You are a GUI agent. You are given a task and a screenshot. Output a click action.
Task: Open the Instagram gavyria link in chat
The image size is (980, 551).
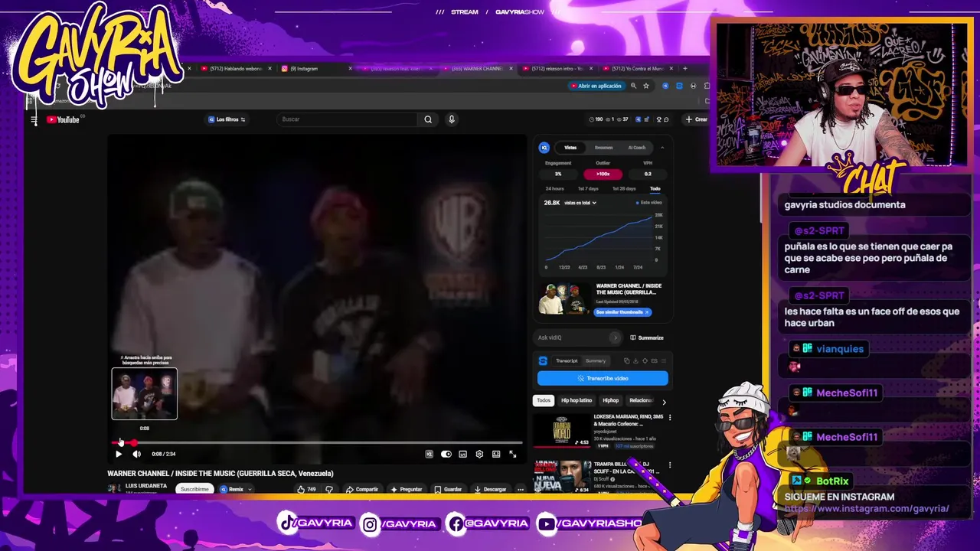tap(867, 508)
